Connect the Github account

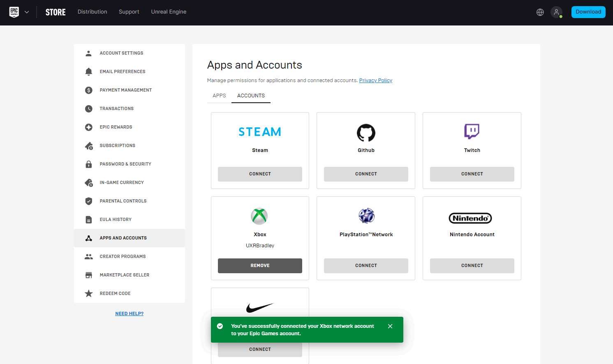tap(366, 174)
